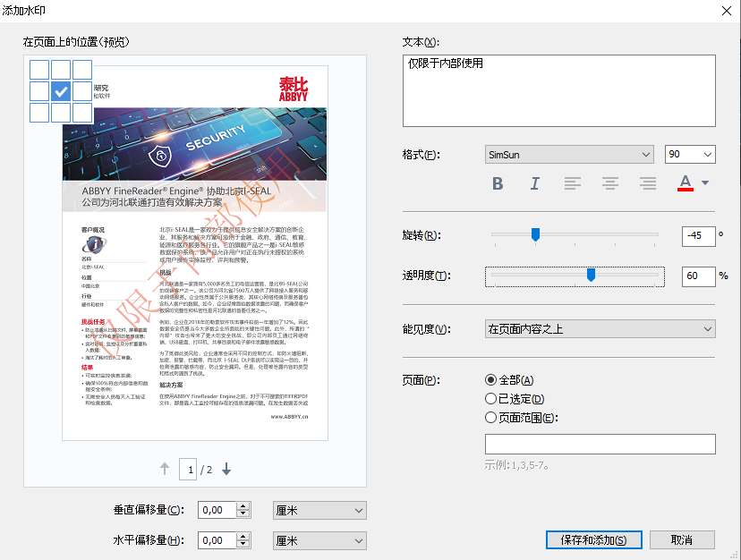Image resolution: width=741 pixels, height=560 pixels.
Task: Open the 能见度 visibility dropdown
Action: coord(600,329)
